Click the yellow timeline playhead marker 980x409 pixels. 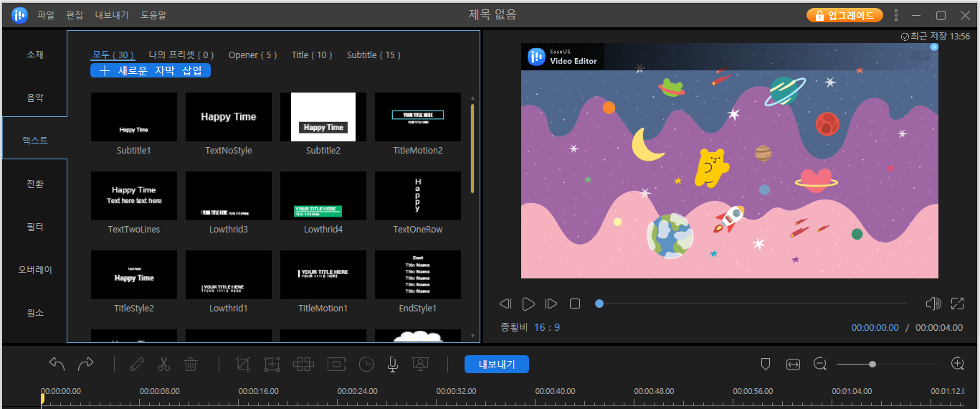(42, 398)
